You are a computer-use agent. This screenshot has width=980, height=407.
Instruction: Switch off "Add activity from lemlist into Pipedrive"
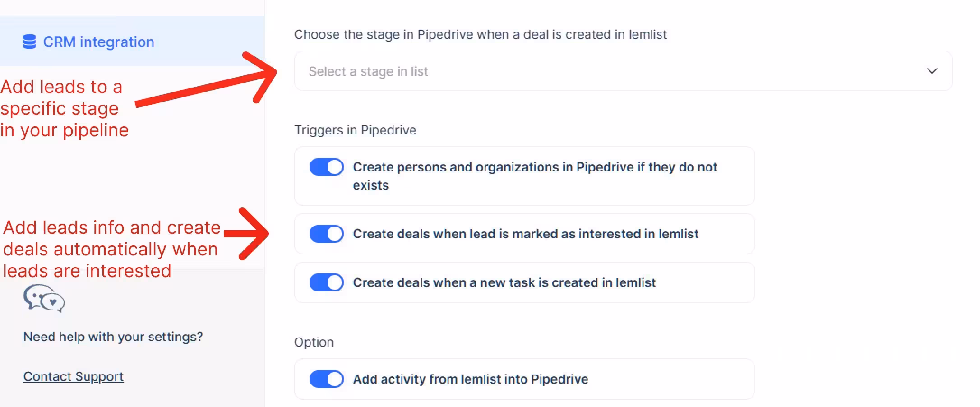[x=326, y=379]
